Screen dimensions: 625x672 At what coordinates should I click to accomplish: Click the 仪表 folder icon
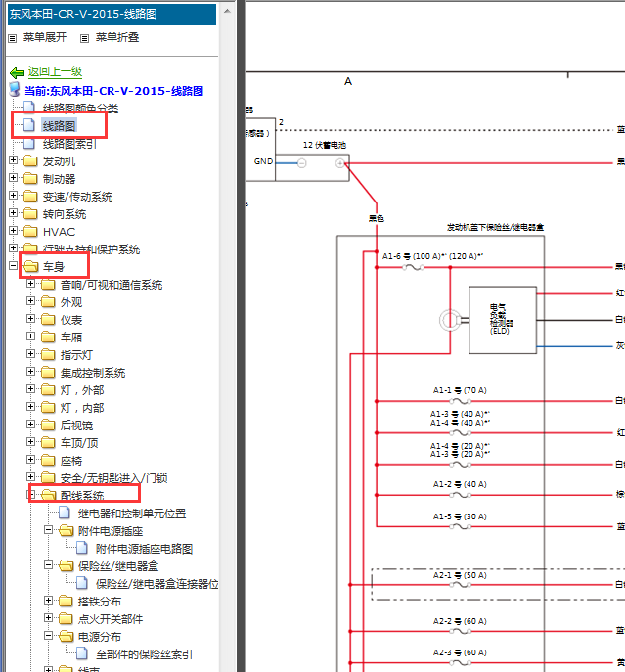48,319
